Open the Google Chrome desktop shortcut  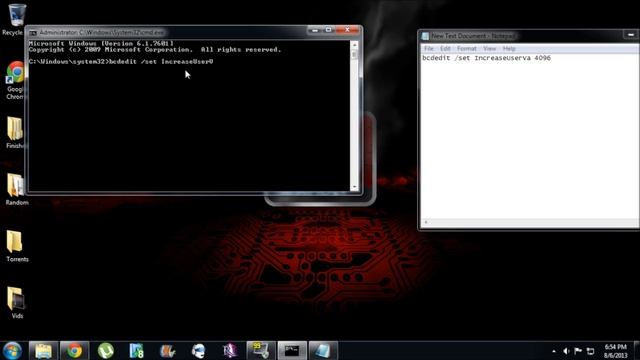coord(16,80)
